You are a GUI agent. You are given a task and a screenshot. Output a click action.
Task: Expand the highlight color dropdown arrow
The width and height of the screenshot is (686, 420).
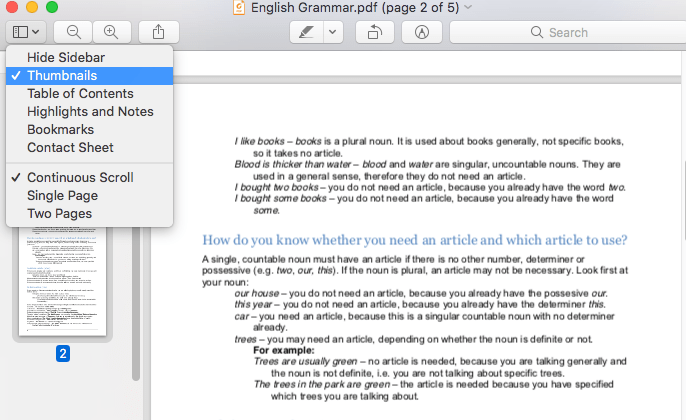(x=332, y=32)
